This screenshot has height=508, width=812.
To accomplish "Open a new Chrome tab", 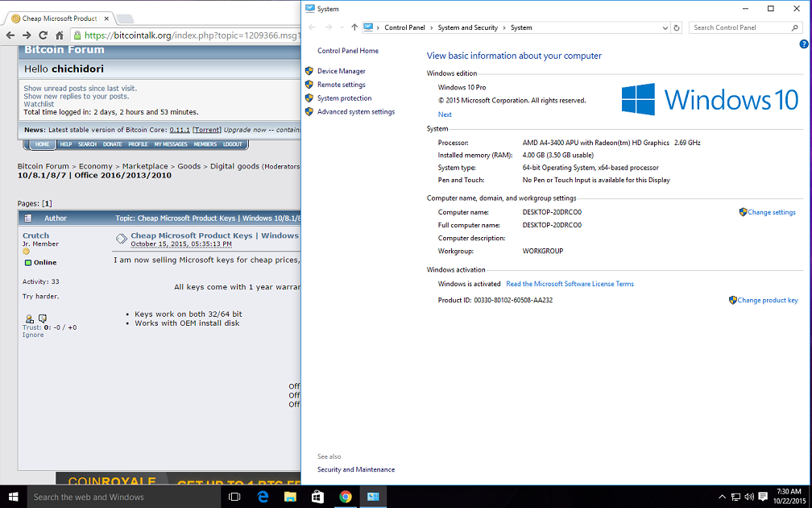I will point(125,19).
